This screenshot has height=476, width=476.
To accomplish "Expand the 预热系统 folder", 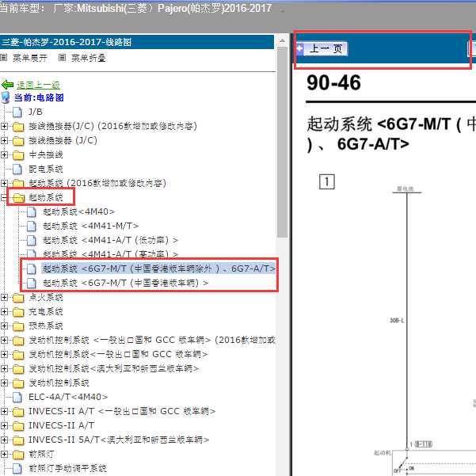I will (x=4, y=326).
